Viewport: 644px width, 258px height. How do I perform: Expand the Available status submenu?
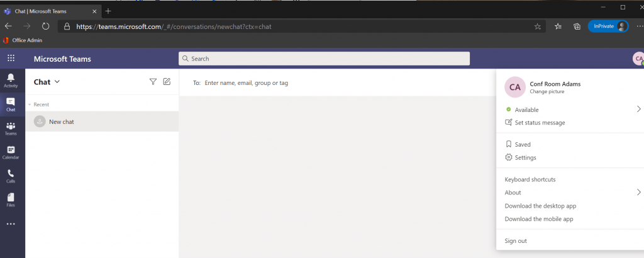639,109
